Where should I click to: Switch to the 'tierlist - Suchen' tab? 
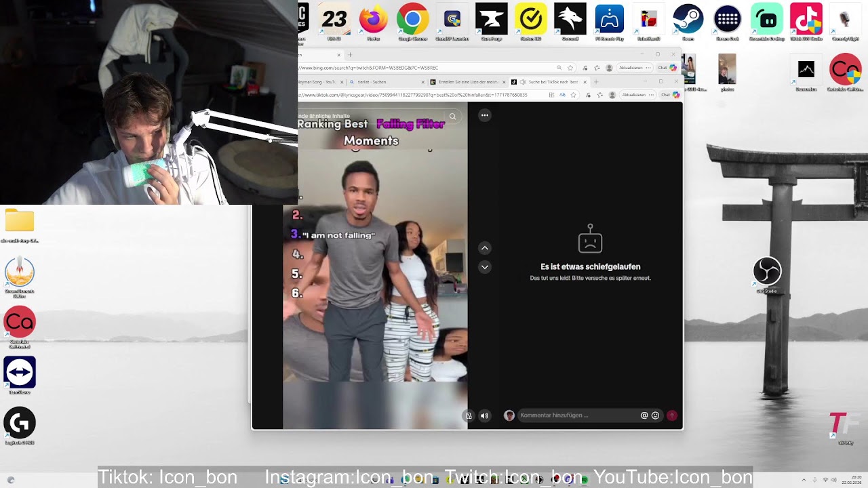tap(387, 82)
